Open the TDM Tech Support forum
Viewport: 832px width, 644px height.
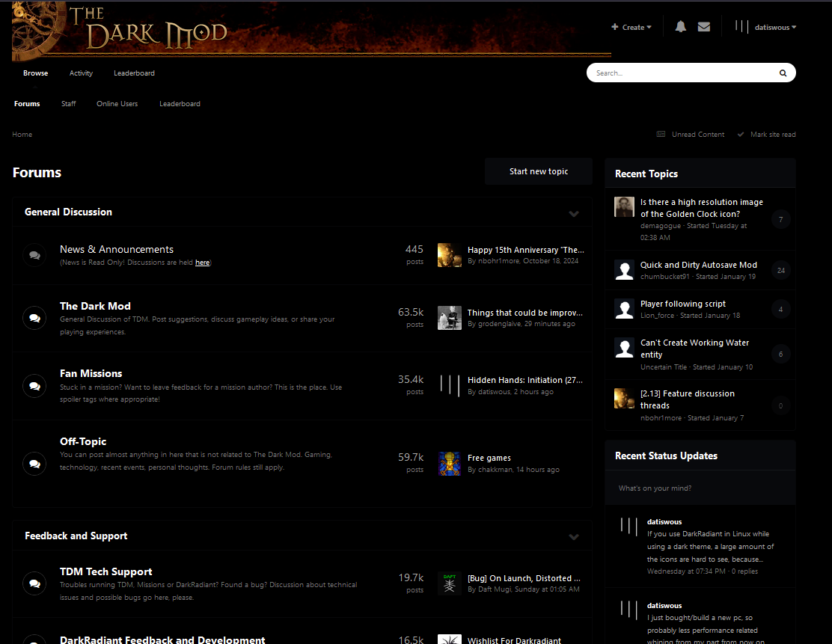tap(106, 572)
